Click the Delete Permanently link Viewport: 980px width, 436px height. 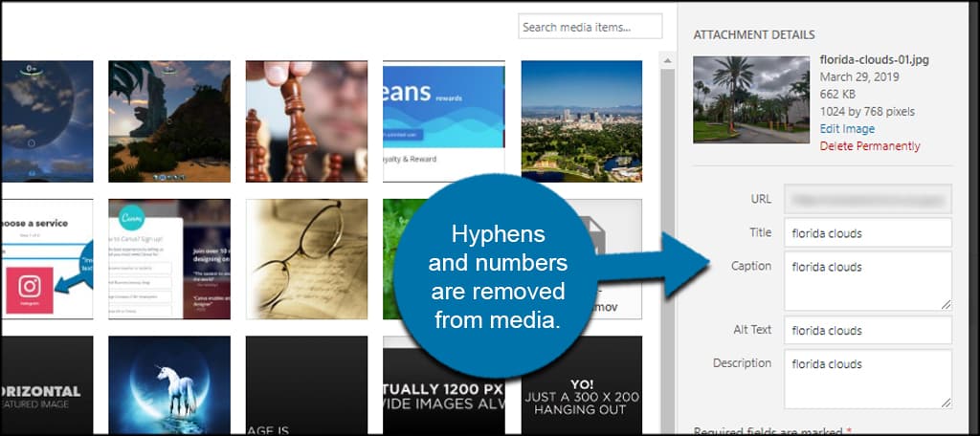[869, 146]
